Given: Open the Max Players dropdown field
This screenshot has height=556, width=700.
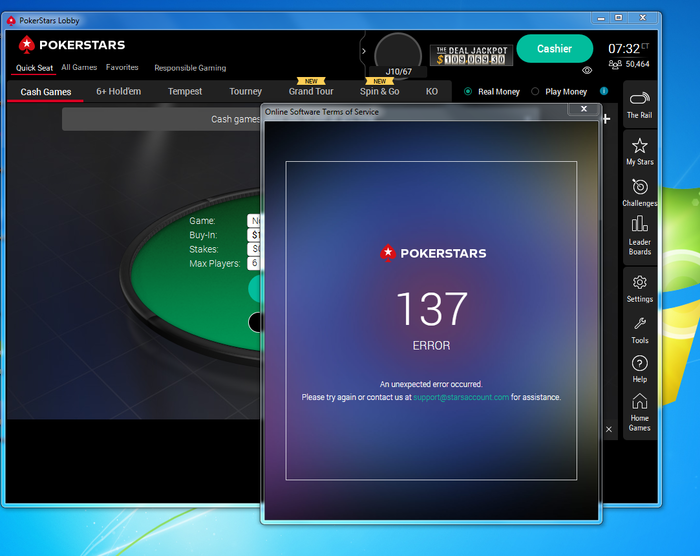Looking at the screenshot, I should pos(254,263).
